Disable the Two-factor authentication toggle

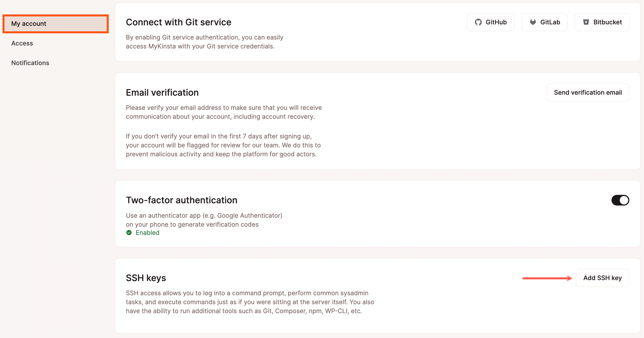(620, 200)
